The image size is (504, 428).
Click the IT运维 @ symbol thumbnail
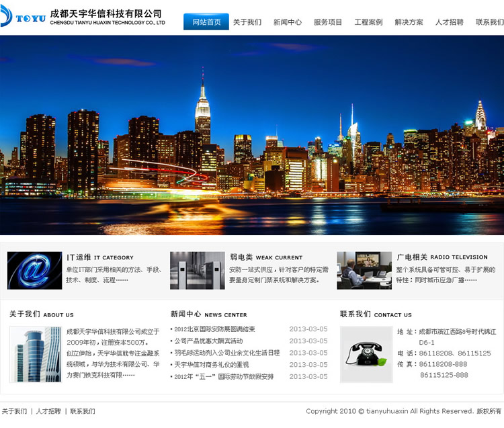[x=34, y=271]
